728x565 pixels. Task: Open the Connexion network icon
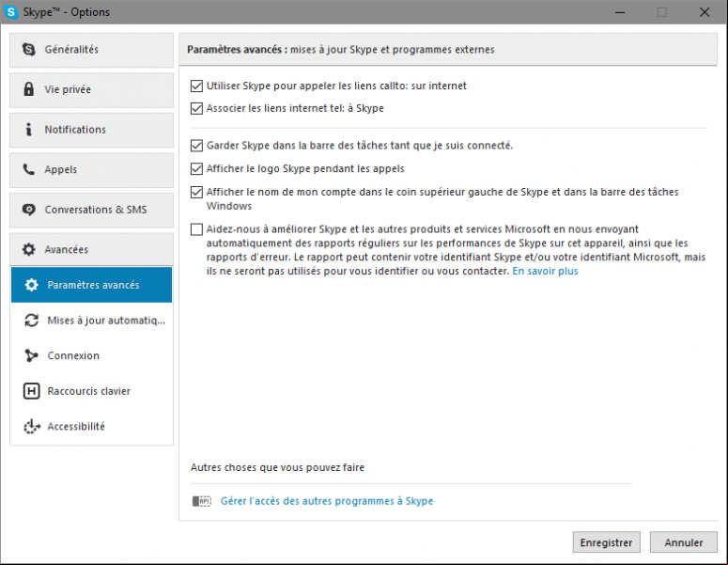click(x=32, y=355)
